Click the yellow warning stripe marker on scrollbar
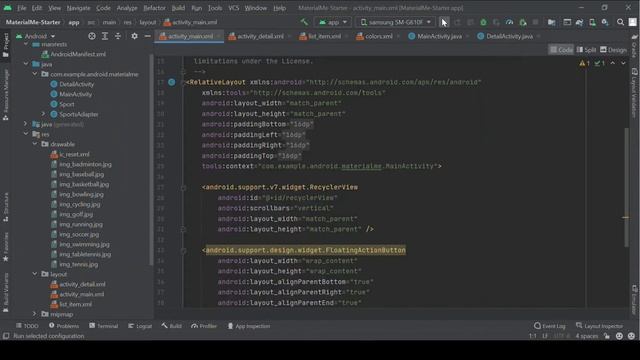This screenshot has height=360, width=640. pos(625,217)
